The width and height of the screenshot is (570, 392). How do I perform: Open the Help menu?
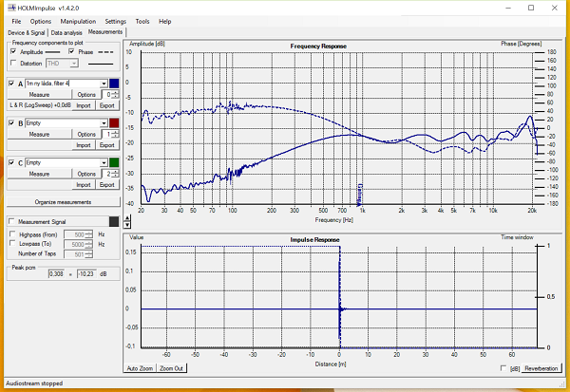pyautogui.click(x=164, y=22)
